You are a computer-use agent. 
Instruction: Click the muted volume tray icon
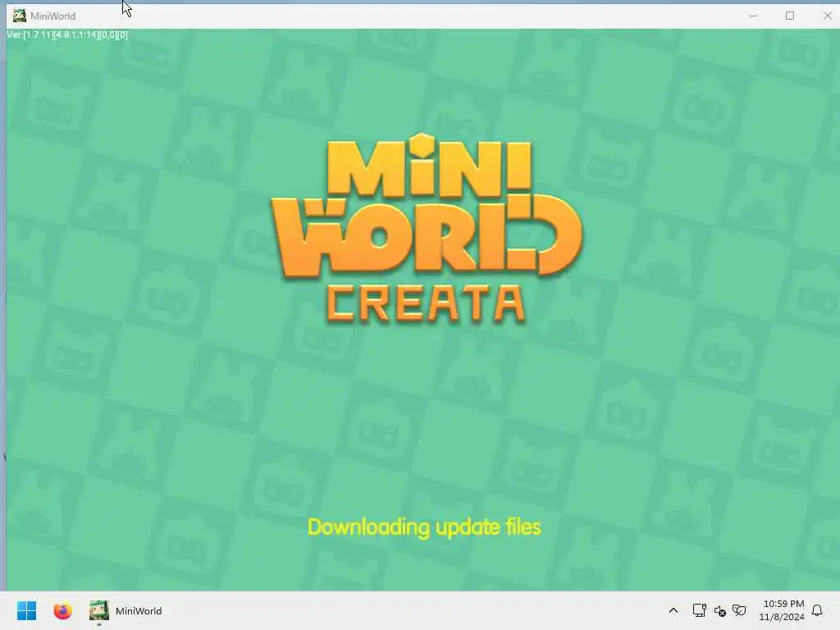pyautogui.click(x=719, y=610)
